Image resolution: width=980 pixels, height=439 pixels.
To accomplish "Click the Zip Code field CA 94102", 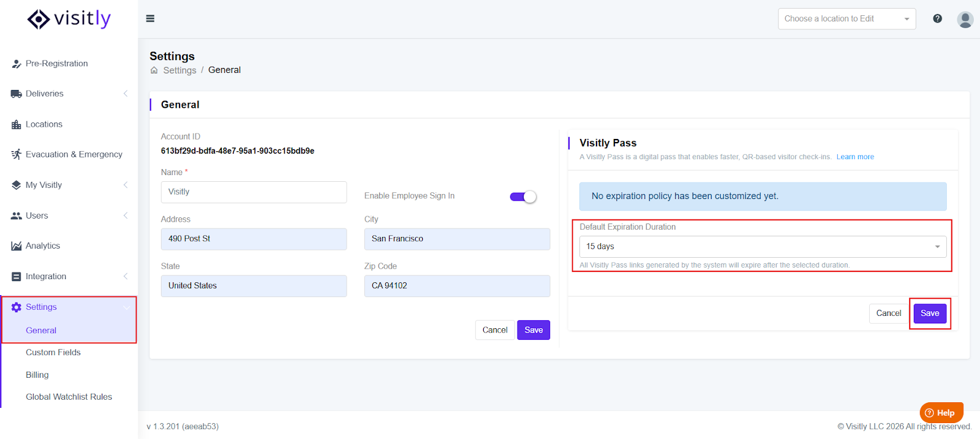I will (457, 286).
